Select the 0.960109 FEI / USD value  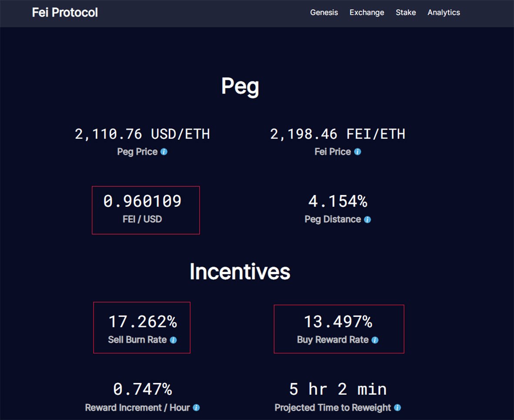pos(142,202)
